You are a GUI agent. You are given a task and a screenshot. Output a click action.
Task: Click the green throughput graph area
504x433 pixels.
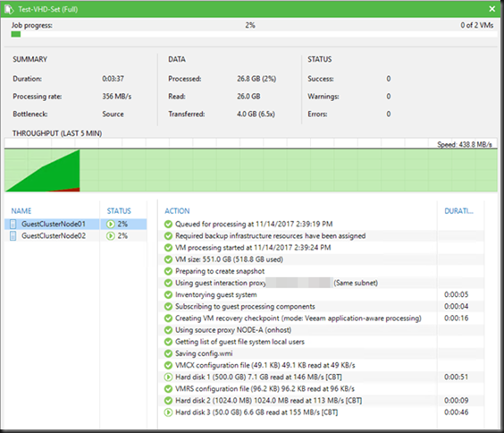(x=251, y=171)
